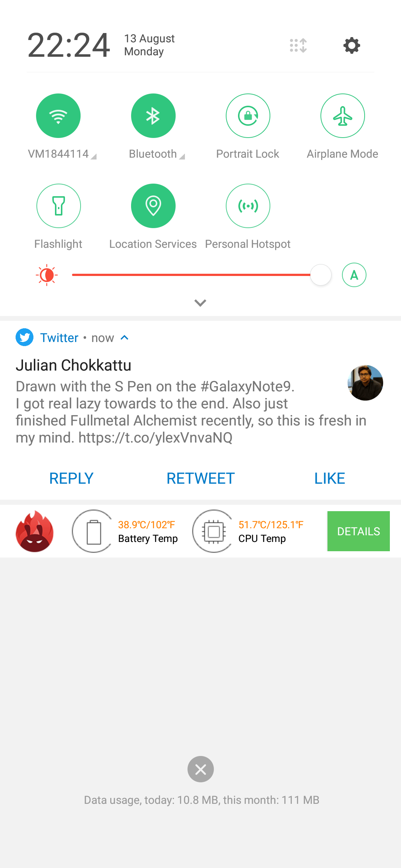Turn off the Bluetooth toggle
The image size is (401, 868).
click(x=153, y=116)
